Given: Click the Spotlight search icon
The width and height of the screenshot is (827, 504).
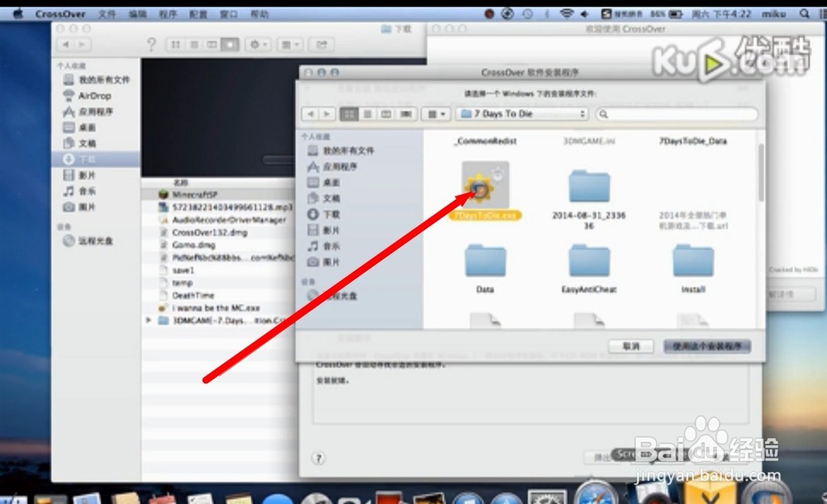Looking at the screenshot, I should pos(804,14).
